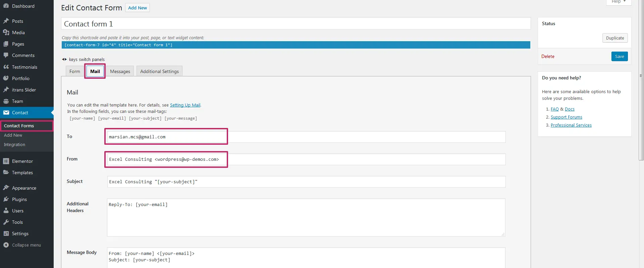Image resolution: width=644 pixels, height=268 pixels.
Task: Click the Media library icon
Action: tap(6, 32)
